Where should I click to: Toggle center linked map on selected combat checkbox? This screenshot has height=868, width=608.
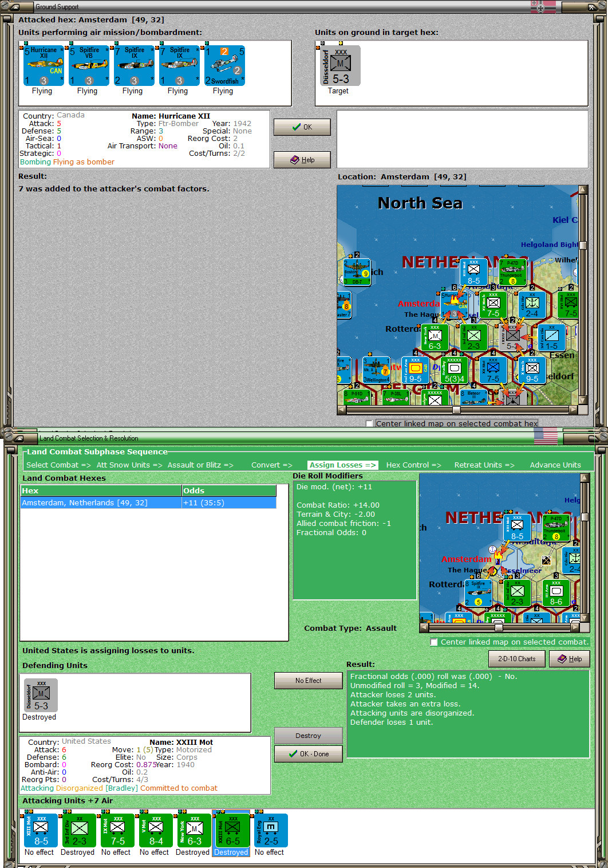(434, 642)
